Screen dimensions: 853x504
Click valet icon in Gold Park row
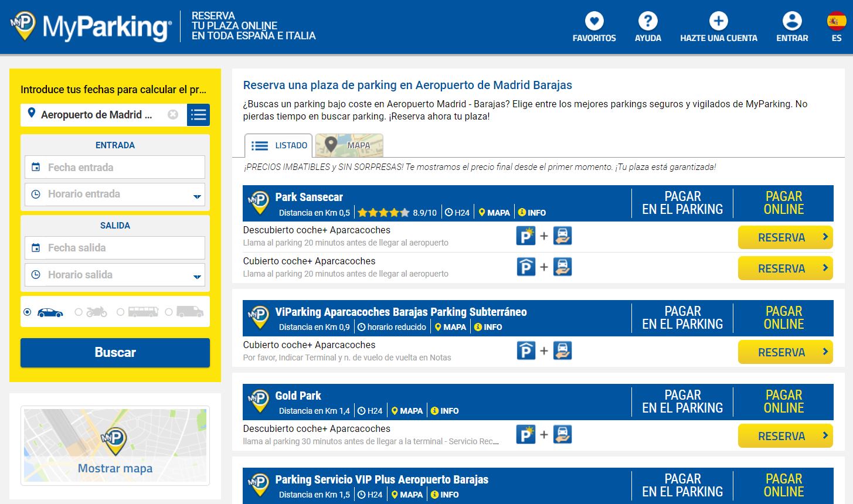pyautogui.click(x=562, y=434)
